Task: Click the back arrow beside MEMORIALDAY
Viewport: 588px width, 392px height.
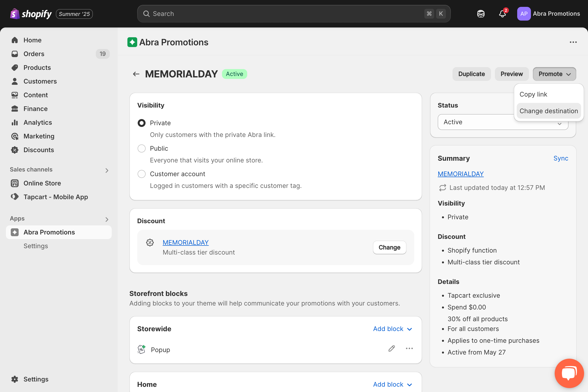Action: point(136,74)
